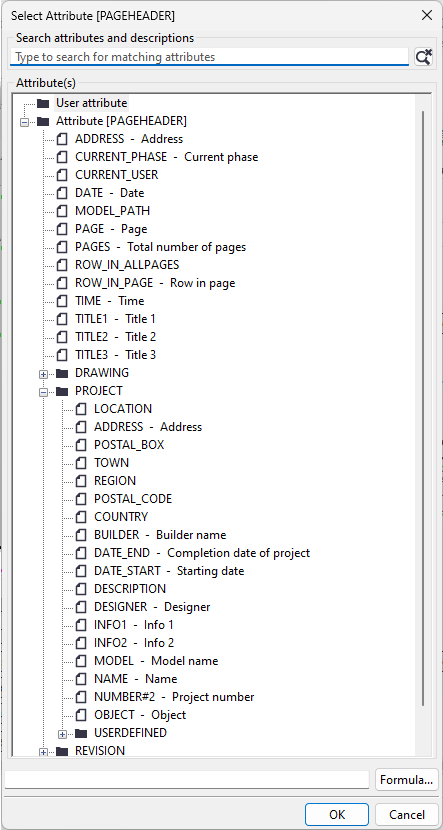Expand the USERDEFINED subfolder
Screen dimensions: 443x830
(x=62, y=734)
